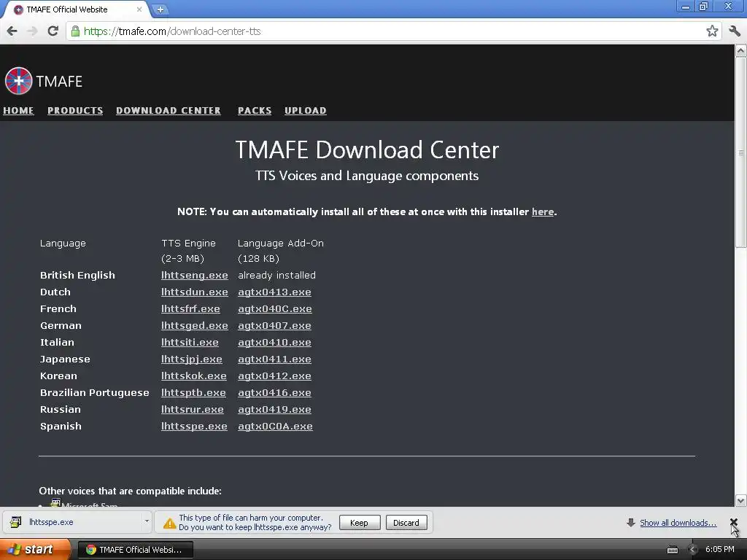Reload the page with the refresh icon
This screenshot has width=747, height=560.
[x=53, y=31]
